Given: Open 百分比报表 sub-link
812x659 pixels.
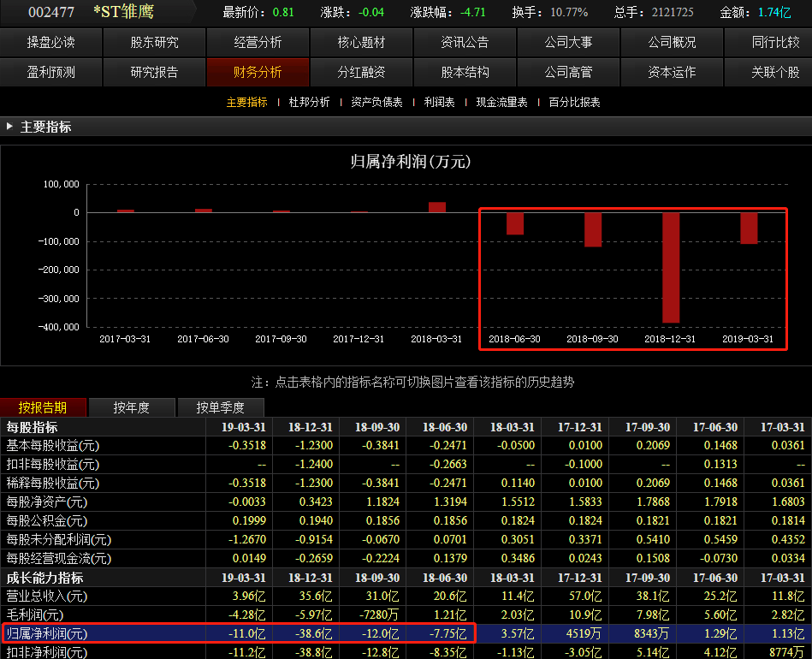Looking at the screenshot, I should 574,102.
